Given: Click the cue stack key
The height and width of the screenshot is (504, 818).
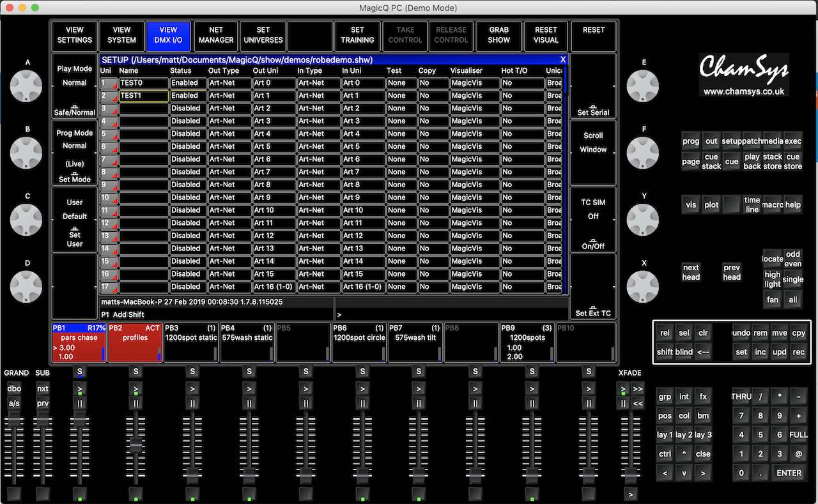Looking at the screenshot, I should point(711,162).
